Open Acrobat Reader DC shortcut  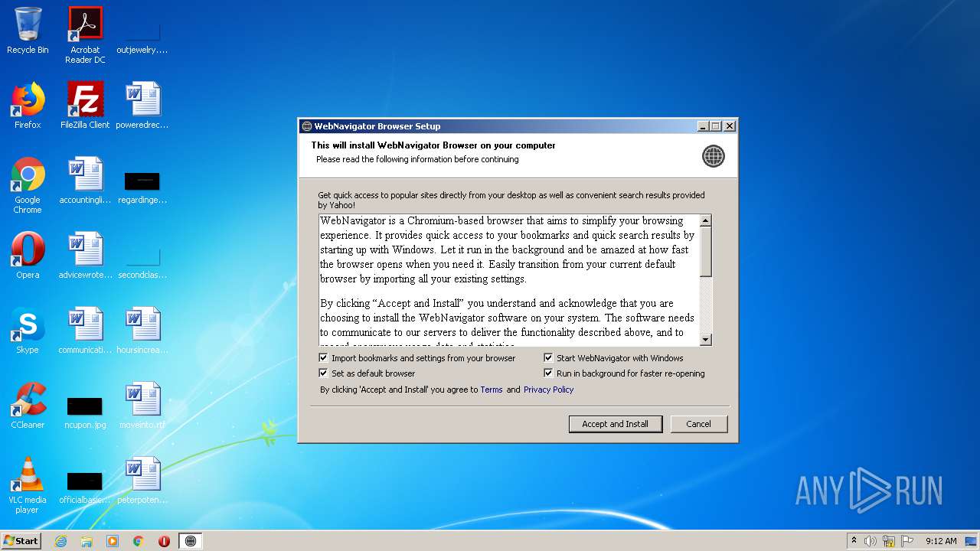coord(85,35)
